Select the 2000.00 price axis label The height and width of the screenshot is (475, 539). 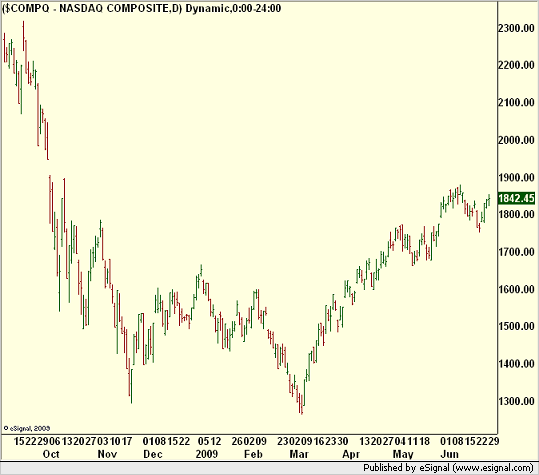(x=516, y=140)
